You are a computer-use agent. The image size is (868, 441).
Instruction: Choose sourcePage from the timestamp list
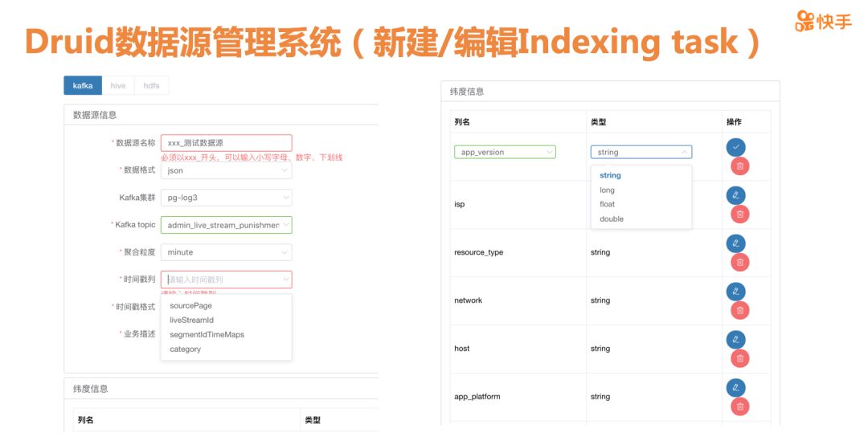point(227,305)
